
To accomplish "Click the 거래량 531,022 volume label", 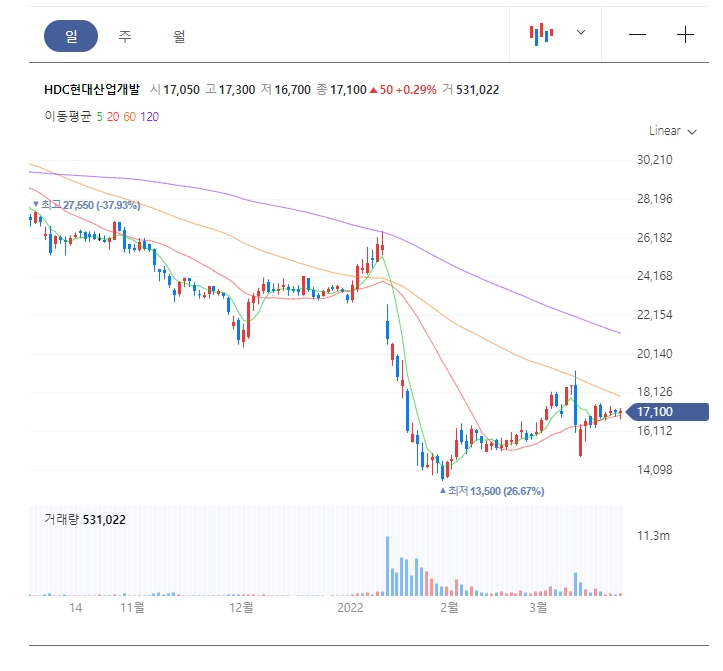I will (x=85, y=520).
